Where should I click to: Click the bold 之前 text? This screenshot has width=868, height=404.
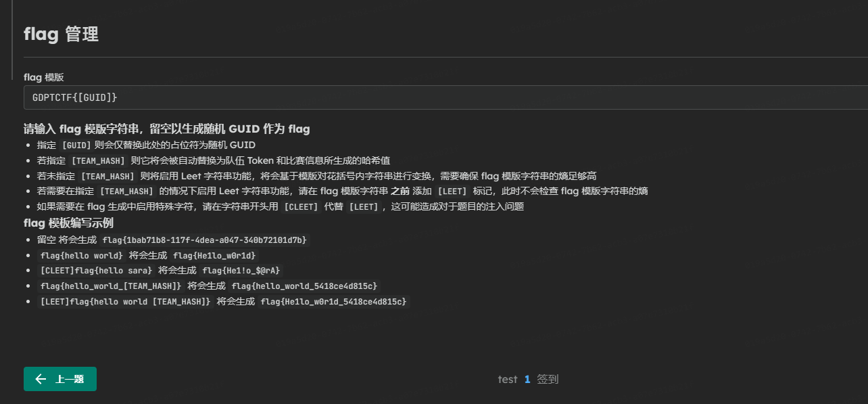tap(400, 192)
